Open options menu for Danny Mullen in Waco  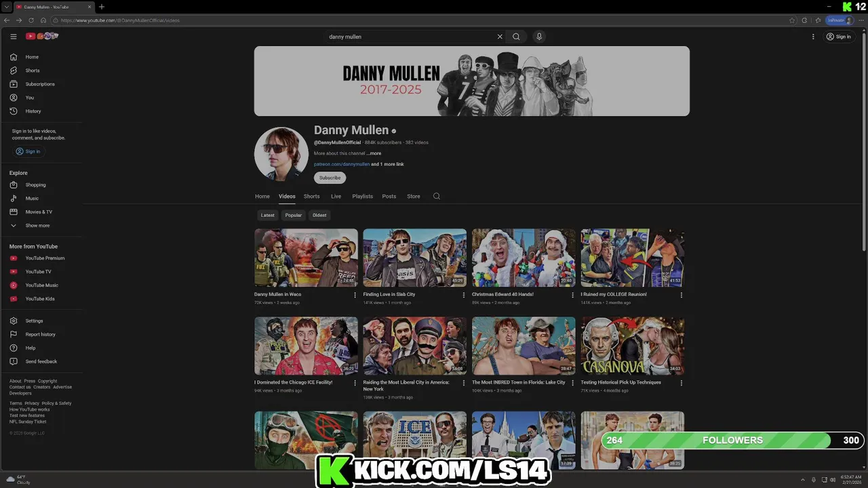tap(355, 295)
